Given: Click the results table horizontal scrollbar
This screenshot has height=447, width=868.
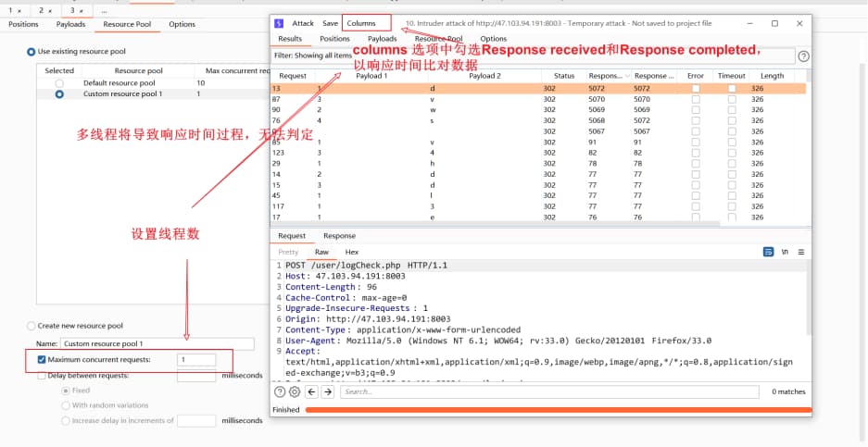Looking at the screenshot, I should click(x=496, y=224).
